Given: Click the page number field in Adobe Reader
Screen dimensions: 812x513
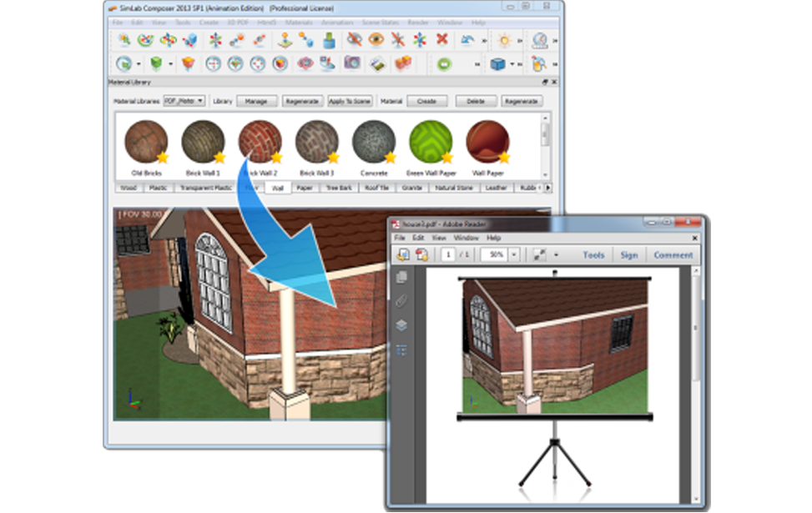Looking at the screenshot, I should (x=449, y=254).
